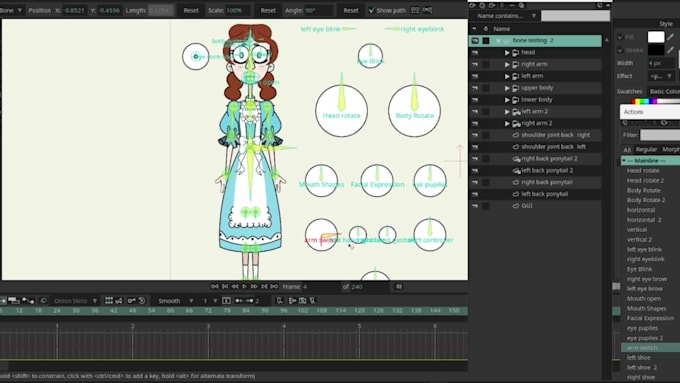Click the path display icon after Show path

click(x=415, y=10)
